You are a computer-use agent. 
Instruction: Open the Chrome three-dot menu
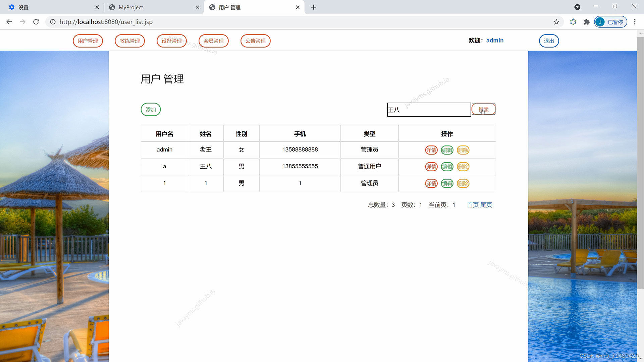pyautogui.click(x=635, y=22)
